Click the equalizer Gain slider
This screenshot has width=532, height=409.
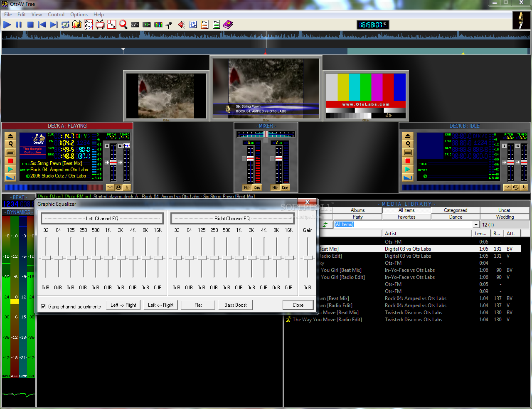click(308, 258)
